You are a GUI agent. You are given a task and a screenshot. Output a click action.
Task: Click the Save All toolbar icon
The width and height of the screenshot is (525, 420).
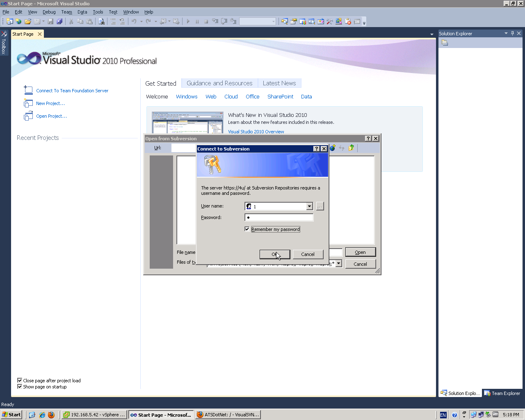click(59, 21)
